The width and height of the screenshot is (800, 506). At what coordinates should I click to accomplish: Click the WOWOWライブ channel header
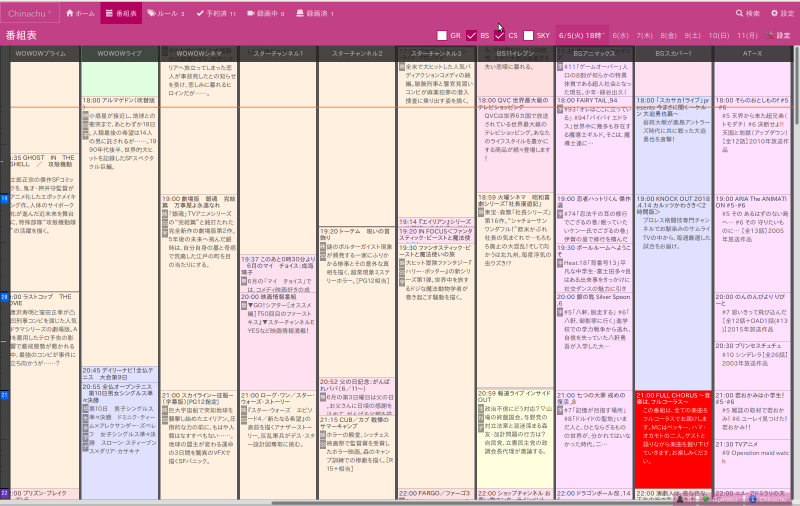[x=118, y=52]
